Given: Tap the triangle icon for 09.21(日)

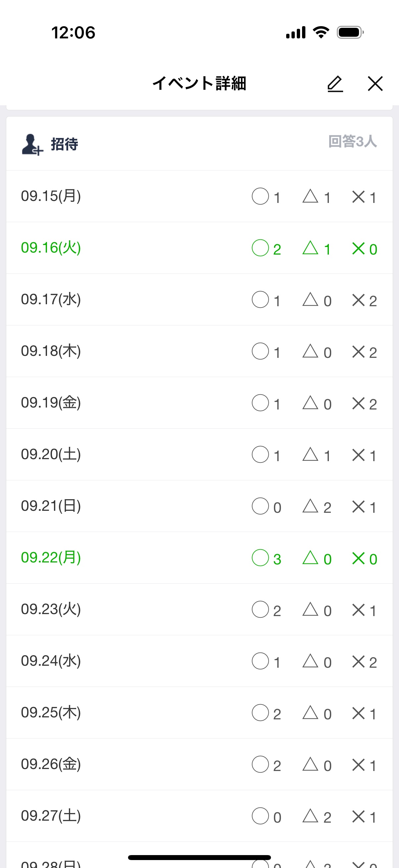Looking at the screenshot, I should pyautogui.click(x=310, y=506).
